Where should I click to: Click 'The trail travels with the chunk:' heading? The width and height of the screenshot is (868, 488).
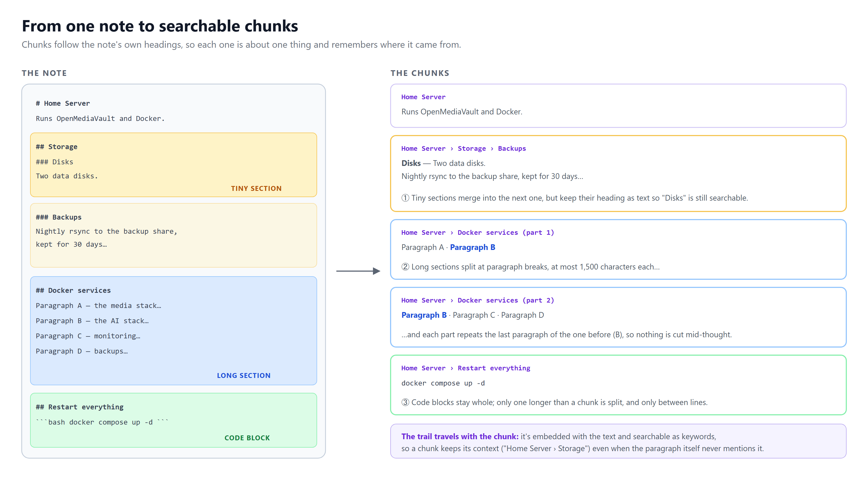tap(459, 436)
